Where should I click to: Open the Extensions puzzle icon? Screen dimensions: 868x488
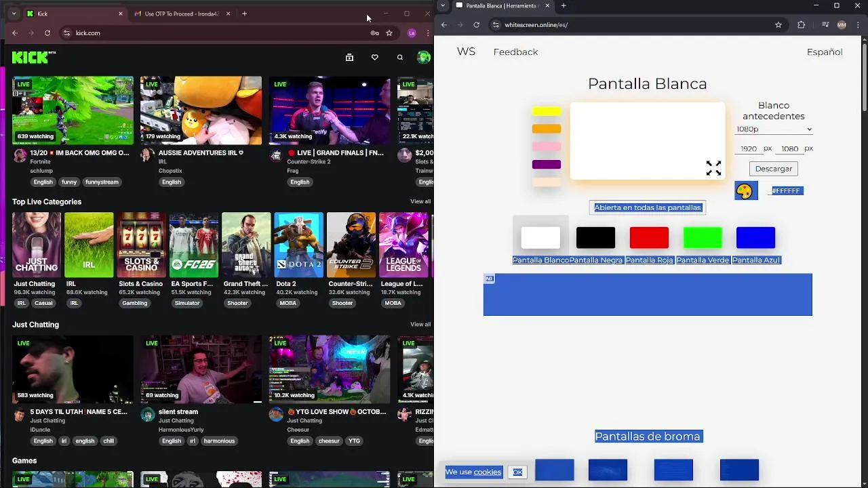tap(802, 25)
